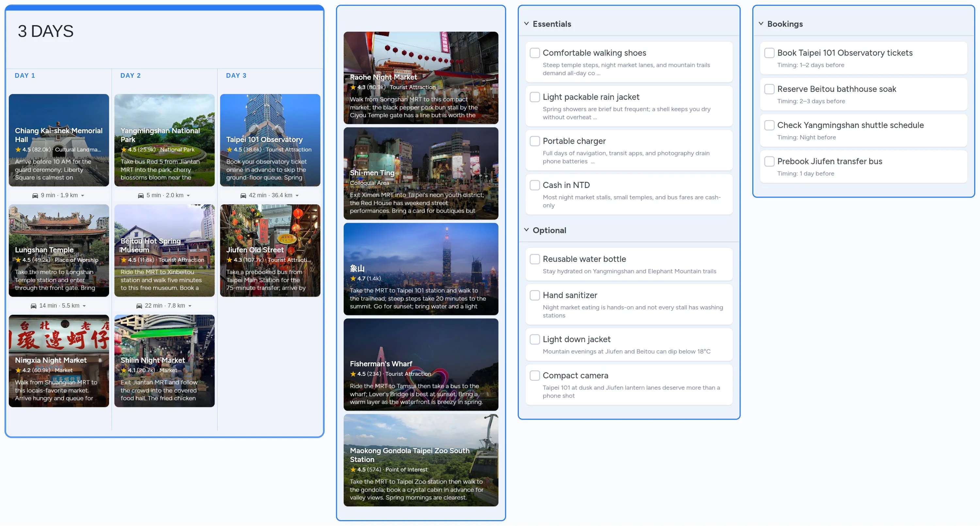Open 象山 Elephant Mountain card
The height and width of the screenshot is (526, 980).
(x=421, y=269)
